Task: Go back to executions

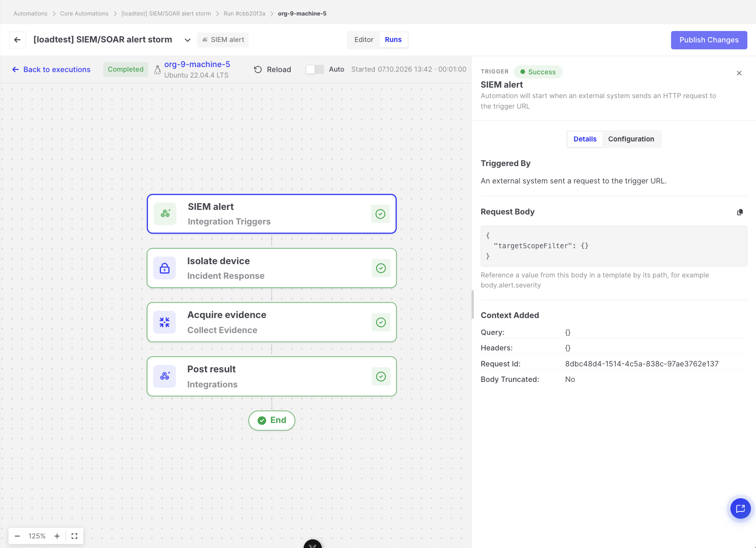Action: click(51, 69)
